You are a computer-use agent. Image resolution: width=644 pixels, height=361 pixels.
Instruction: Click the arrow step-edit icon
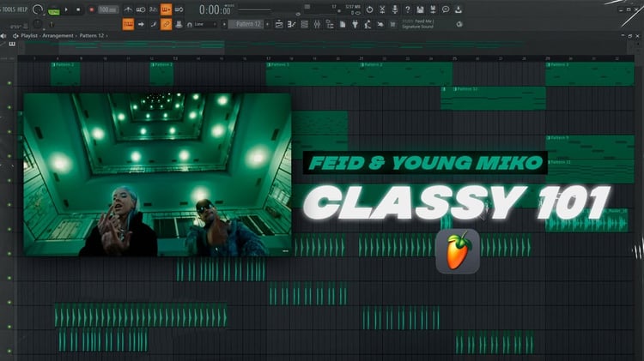pyautogui.click(x=141, y=24)
